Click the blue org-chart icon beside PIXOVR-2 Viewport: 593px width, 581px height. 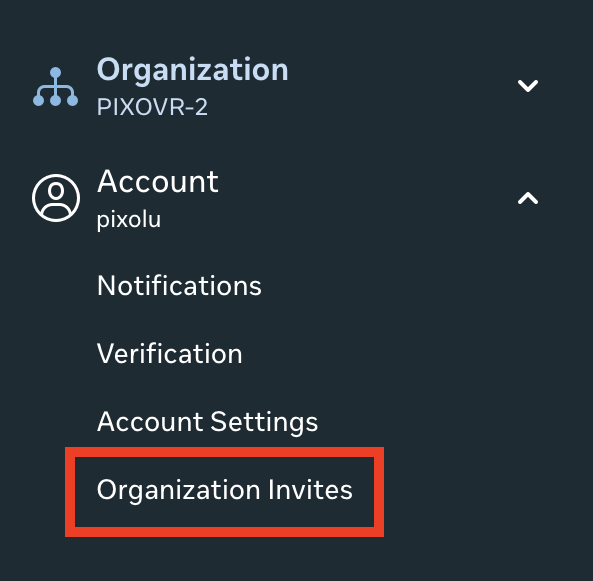pos(56,87)
